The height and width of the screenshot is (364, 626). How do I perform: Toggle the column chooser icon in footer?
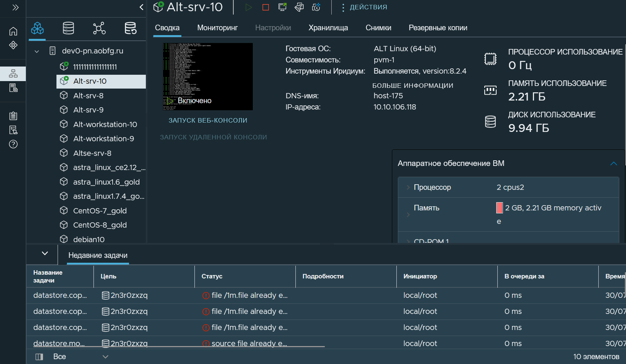pyautogui.click(x=39, y=357)
